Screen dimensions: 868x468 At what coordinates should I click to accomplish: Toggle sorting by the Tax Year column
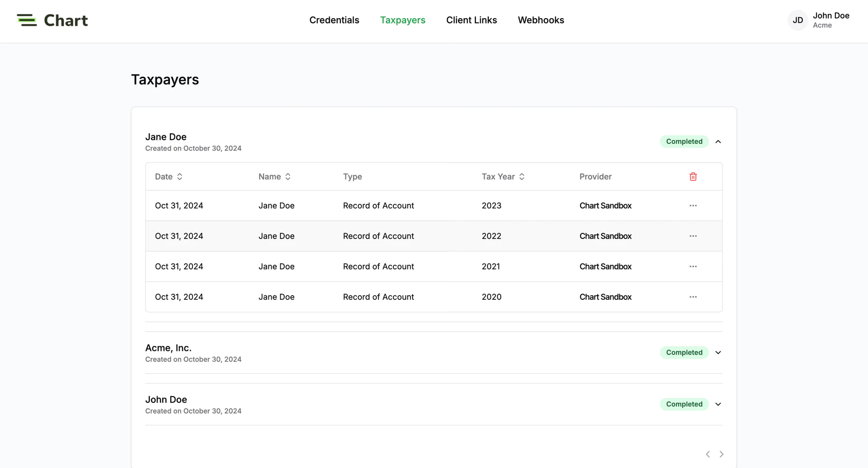(522, 176)
